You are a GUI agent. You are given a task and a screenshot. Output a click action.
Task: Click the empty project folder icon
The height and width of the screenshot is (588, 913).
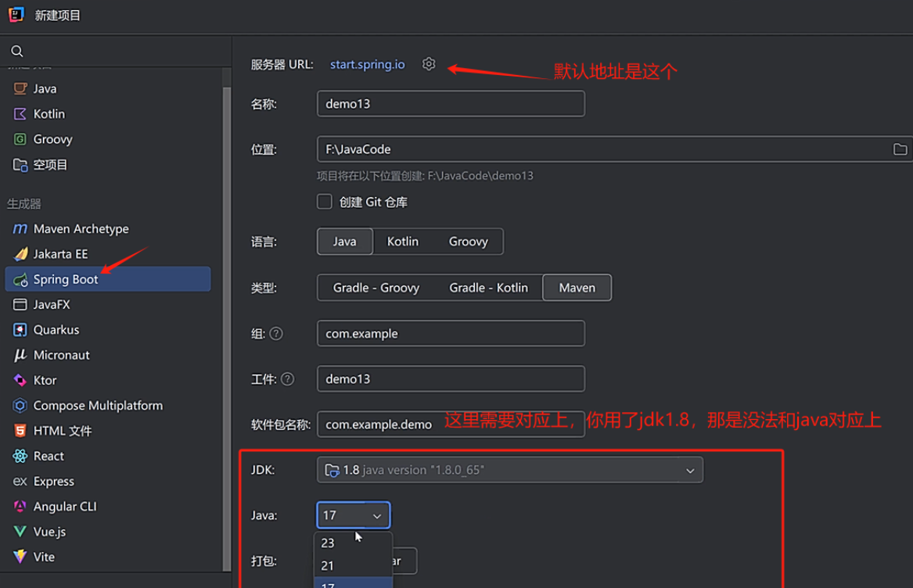20,165
